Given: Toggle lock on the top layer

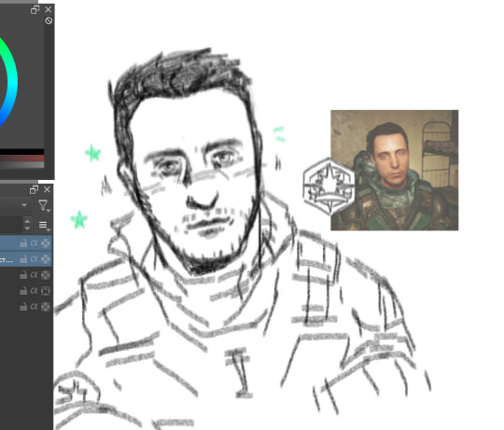Looking at the screenshot, I should 23,243.
